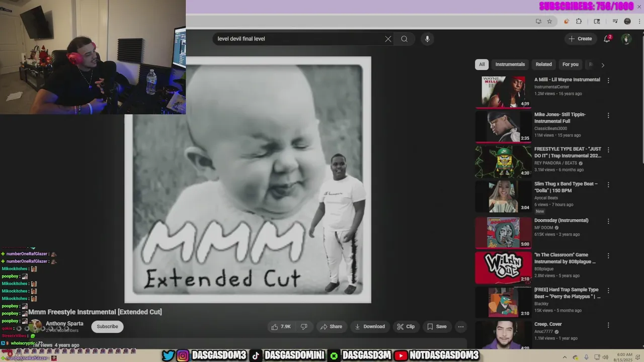Open options for In The Classroom video

click(x=608, y=255)
